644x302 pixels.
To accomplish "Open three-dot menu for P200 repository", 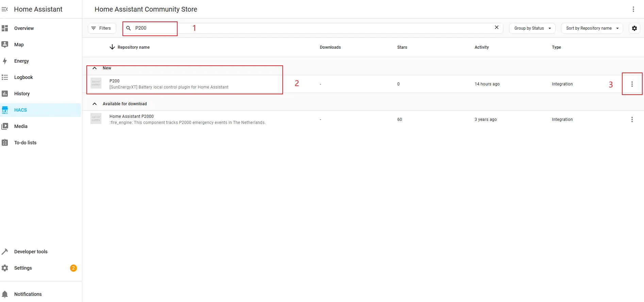I will 632,84.
